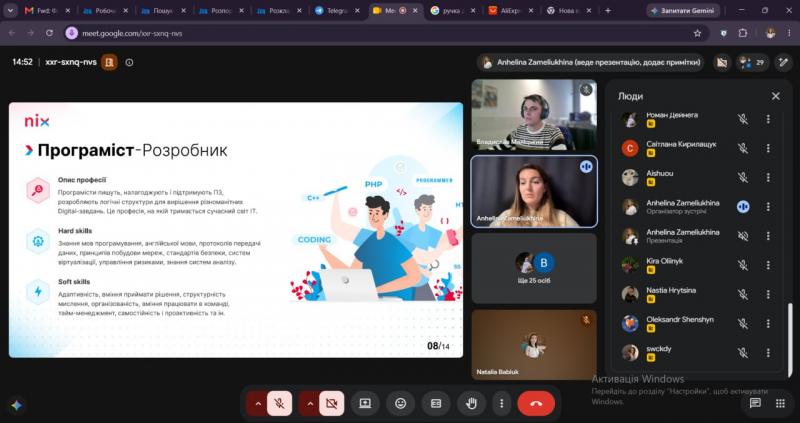Click the crossed-out camera icon in top bar
This screenshot has height=423, width=800.
point(721,63)
